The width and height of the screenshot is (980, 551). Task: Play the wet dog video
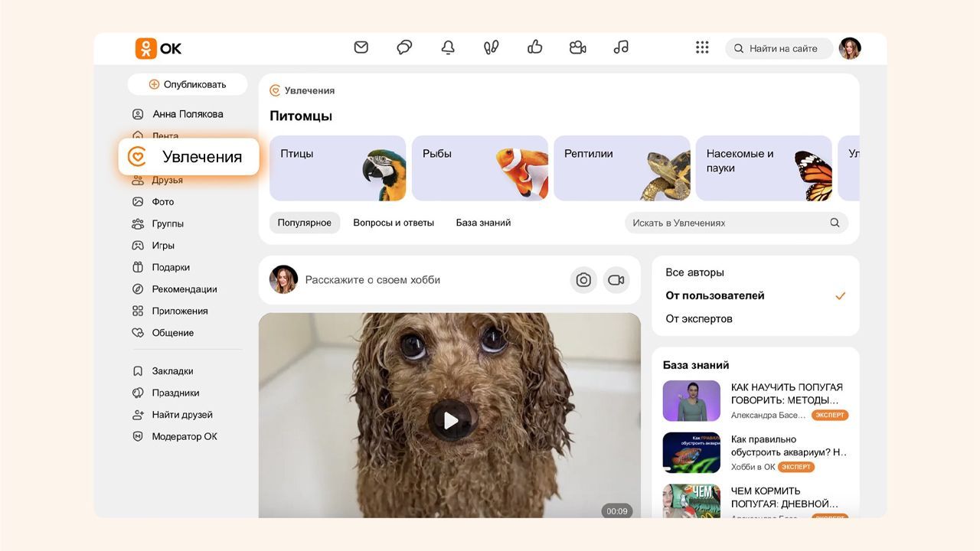coord(450,420)
